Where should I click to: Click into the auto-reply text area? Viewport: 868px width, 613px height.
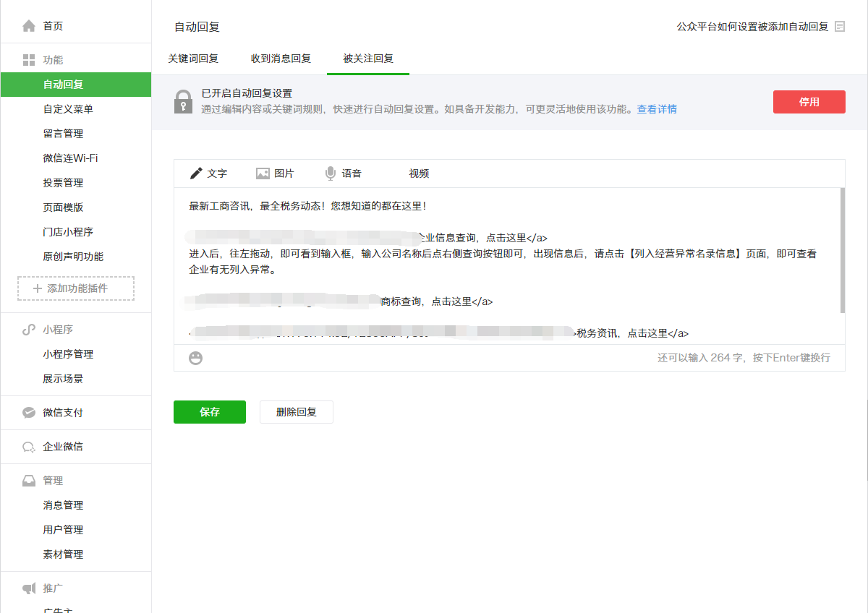[x=506, y=265]
